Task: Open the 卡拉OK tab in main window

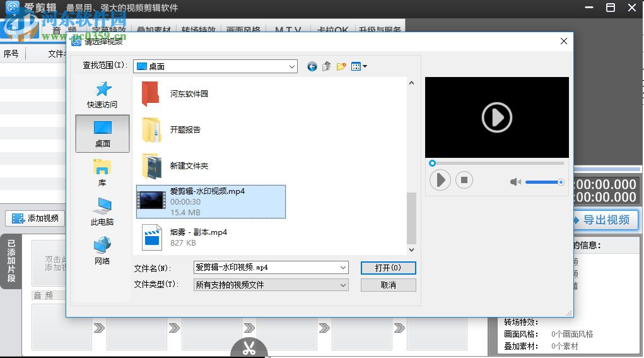Action: tap(332, 30)
